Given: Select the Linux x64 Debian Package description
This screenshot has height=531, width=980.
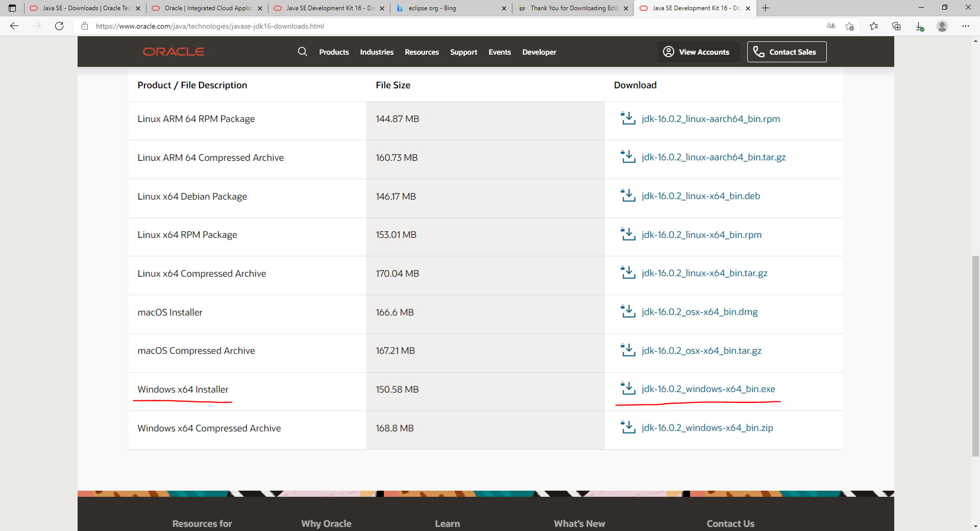Looking at the screenshot, I should pyautogui.click(x=192, y=196).
